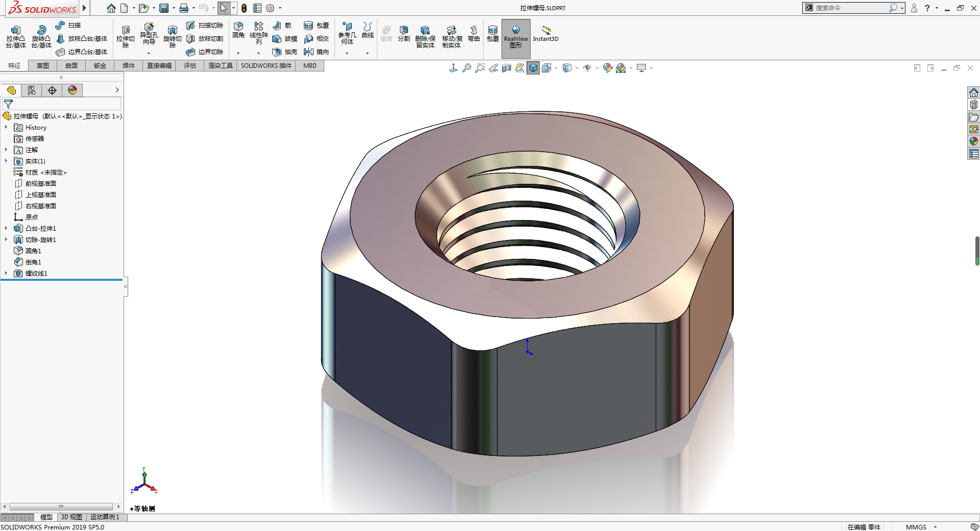Viewport: 980px width, 531px height.
Task: Toggle Instant3D mode
Action: click(545, 34)
